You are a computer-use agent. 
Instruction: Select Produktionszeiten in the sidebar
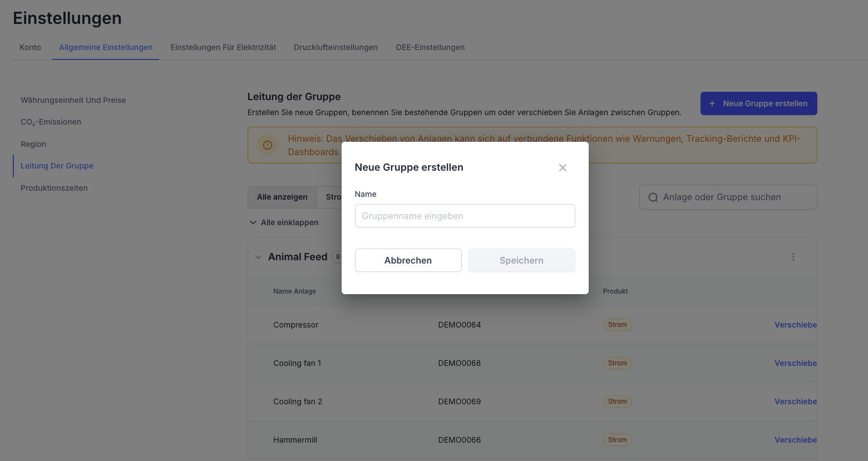(x=54, y=188)
